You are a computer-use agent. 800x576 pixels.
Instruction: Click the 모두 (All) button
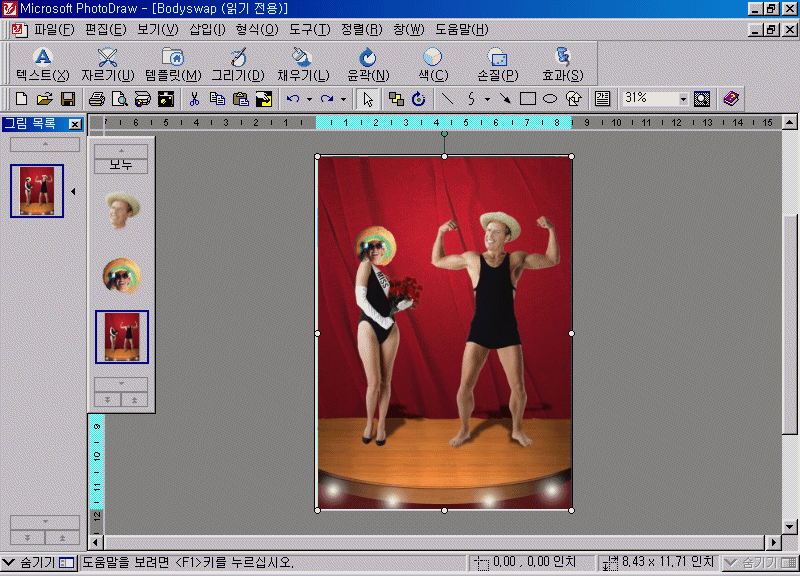coord(121,165)
